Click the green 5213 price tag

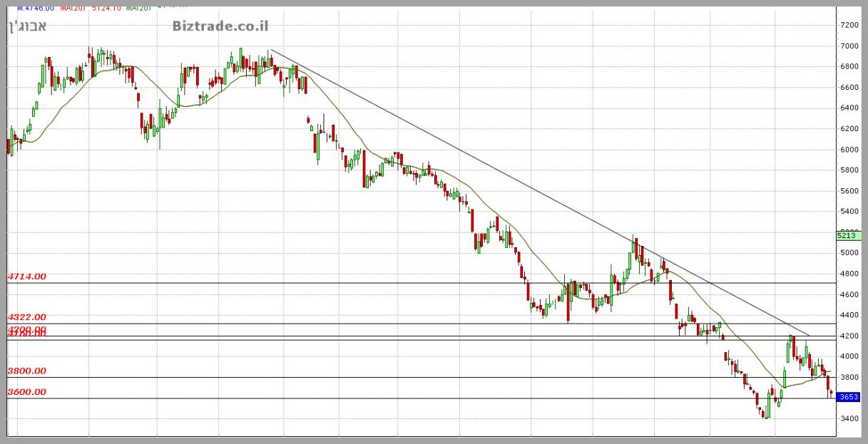pos(849,235)
